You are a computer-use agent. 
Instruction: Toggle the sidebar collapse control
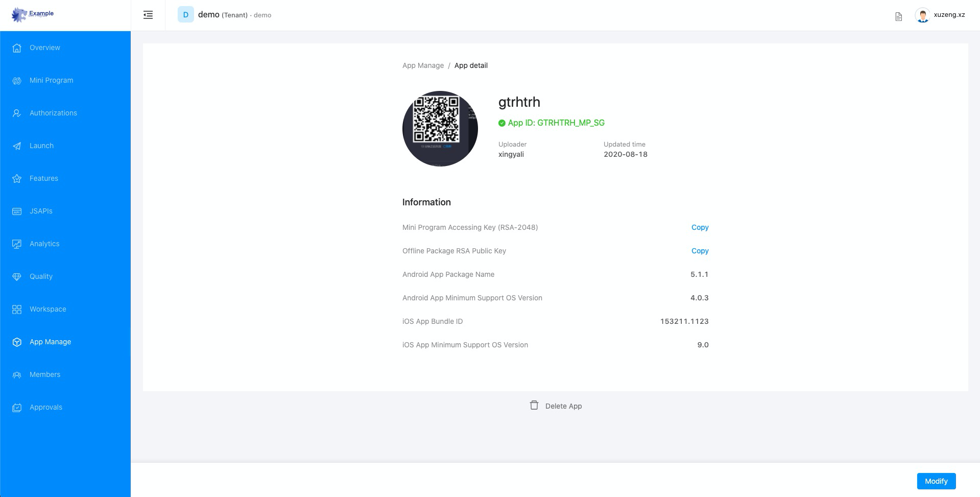click(x=148, y=15)
